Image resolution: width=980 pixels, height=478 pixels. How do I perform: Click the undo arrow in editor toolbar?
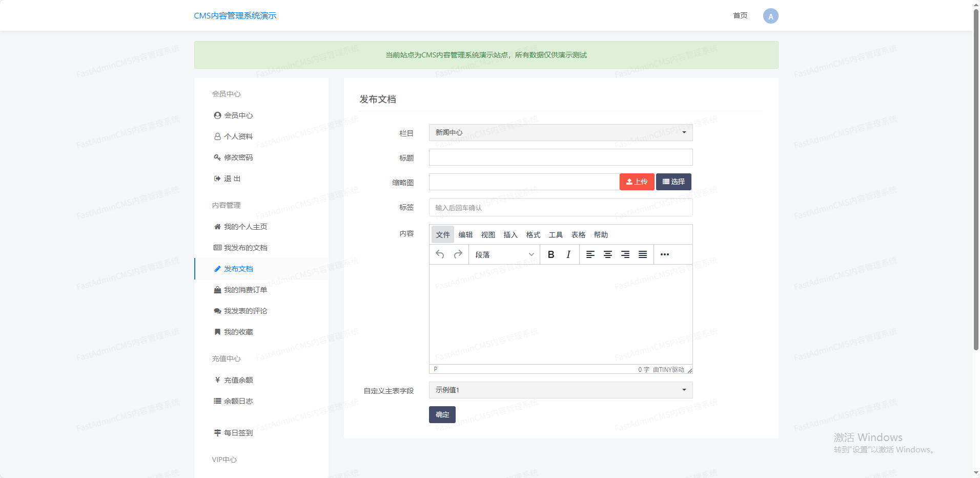[x=440, y=254]
